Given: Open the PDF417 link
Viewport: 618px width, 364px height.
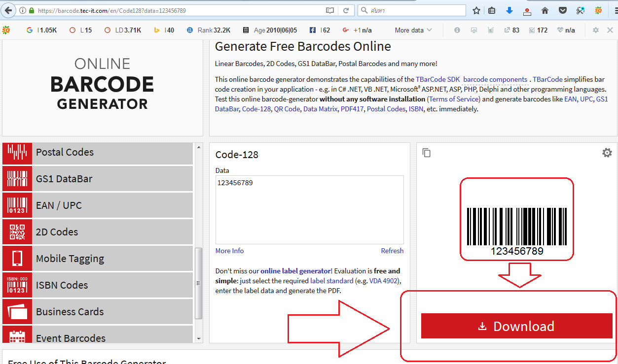Looking at the screenshot, I should [x=352, y=109].
